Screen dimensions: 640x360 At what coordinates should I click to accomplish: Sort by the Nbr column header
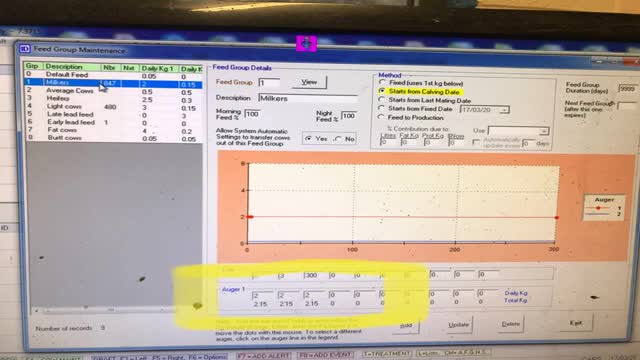click(x=110, y=67)
